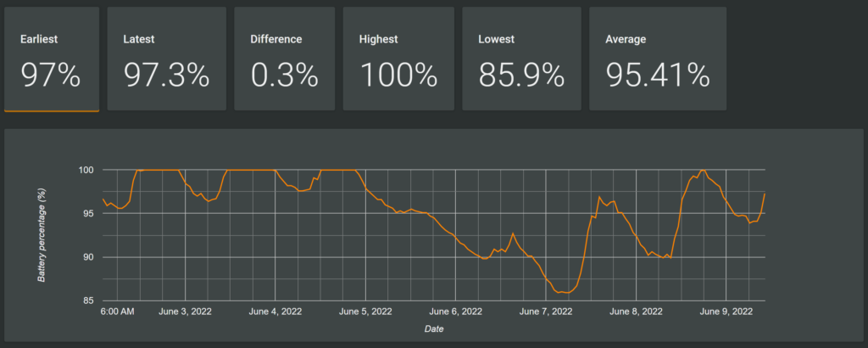868x348 pixels.
Task: Click the 6:00 AM time label
Action: pyautogui.click(x=117, y=312)
